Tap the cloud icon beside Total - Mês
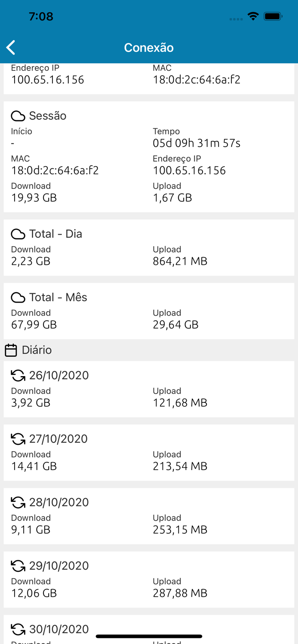298x644 pixels. 18,298
